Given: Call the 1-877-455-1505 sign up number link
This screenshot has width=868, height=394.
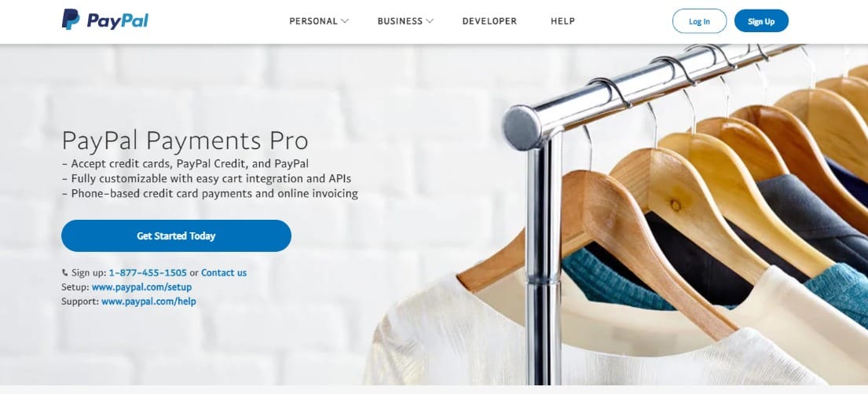Looking at the screenshot, I should [x=148, y=273].
